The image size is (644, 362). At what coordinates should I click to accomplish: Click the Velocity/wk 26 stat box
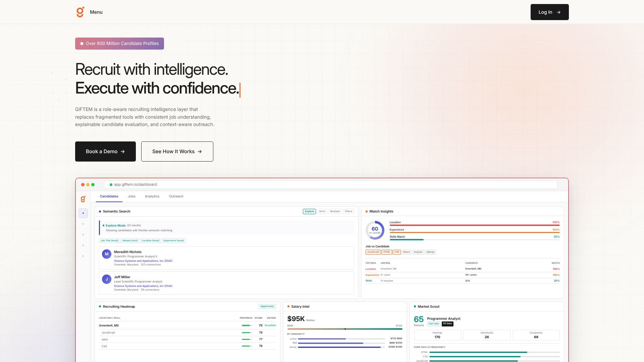[487, 335]
